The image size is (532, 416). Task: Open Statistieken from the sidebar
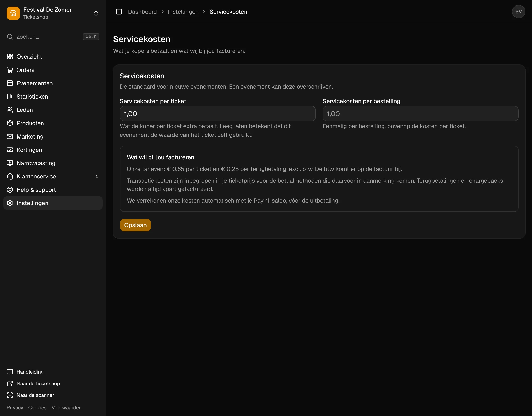coord(53,97)
